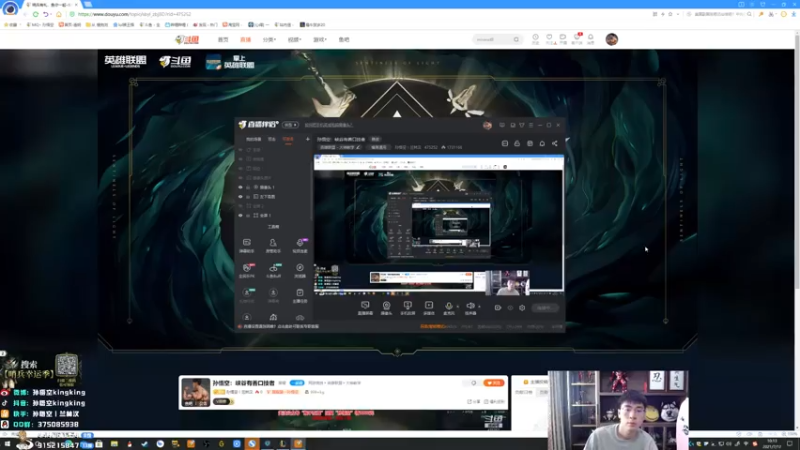800x450 pixels.
Task: Click the start streaming button in companion
Action: 544,308
